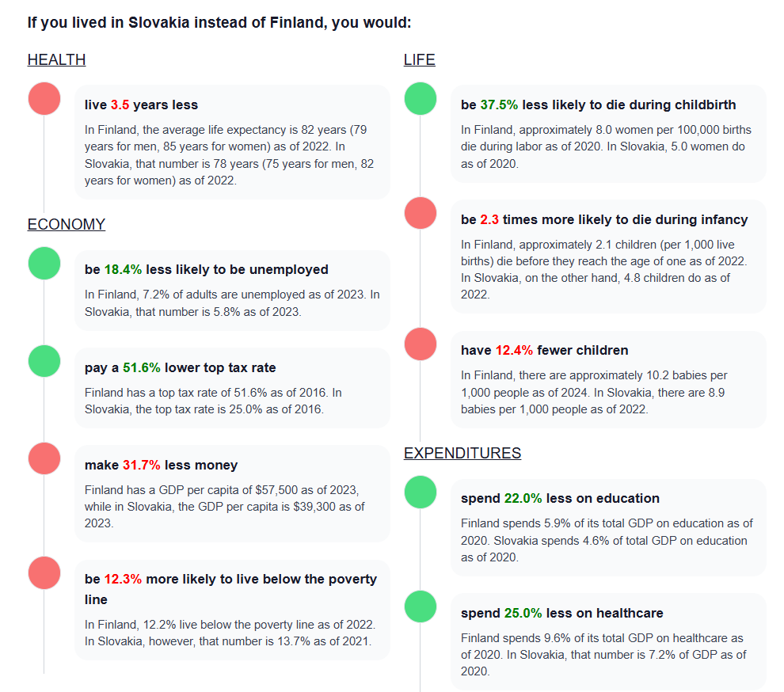
Task: Select the 'have 12.4% fewer children' card
Action: 608,379
